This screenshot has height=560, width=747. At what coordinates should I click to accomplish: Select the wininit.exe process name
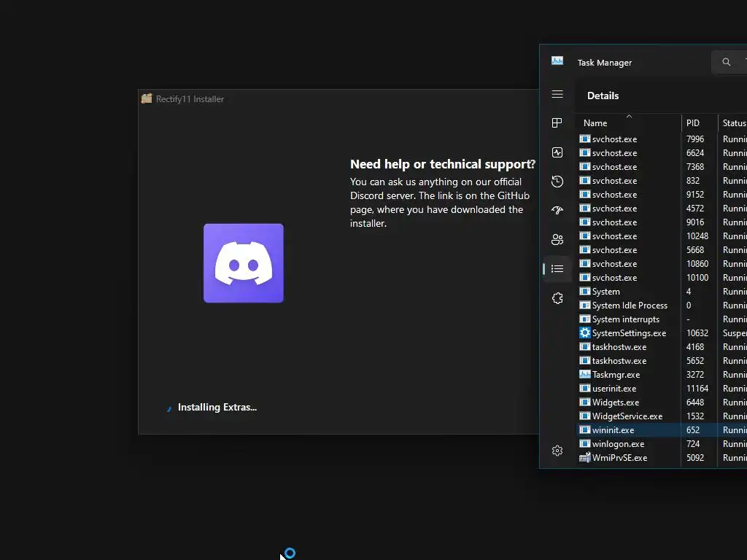point(613,430)
